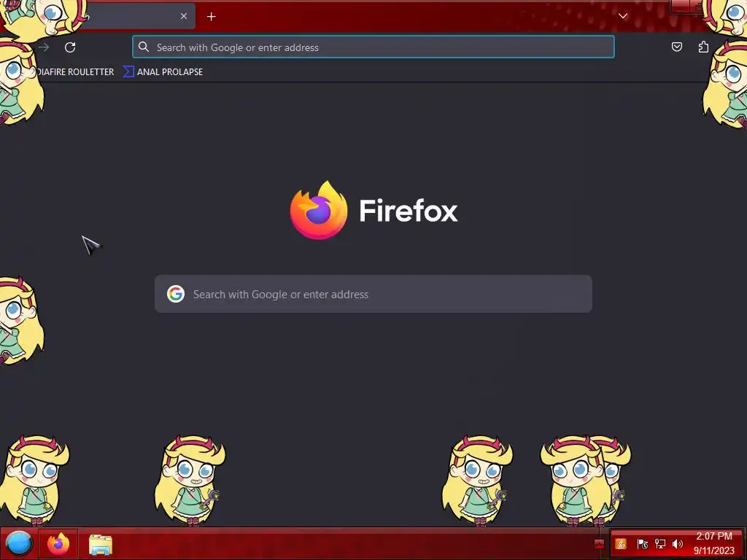
Task: Open the Extensions puzzle-piece menu
Action: (703, 47)
